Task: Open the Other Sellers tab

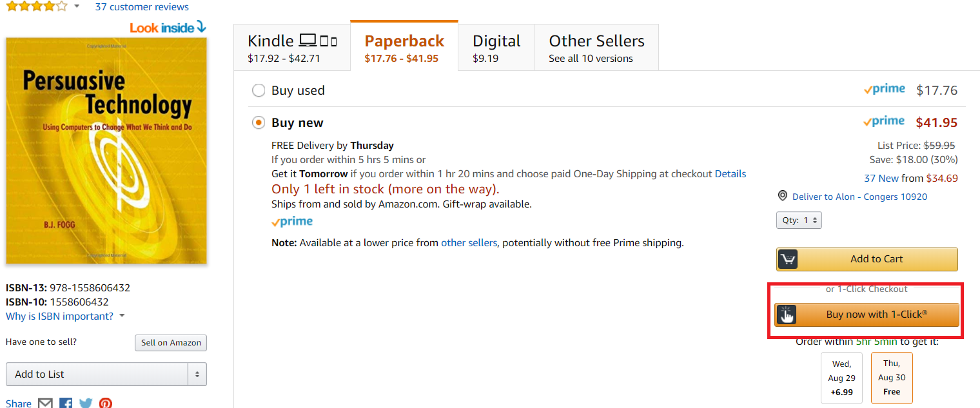Action: pyautogui.click(x=596, y=48)
